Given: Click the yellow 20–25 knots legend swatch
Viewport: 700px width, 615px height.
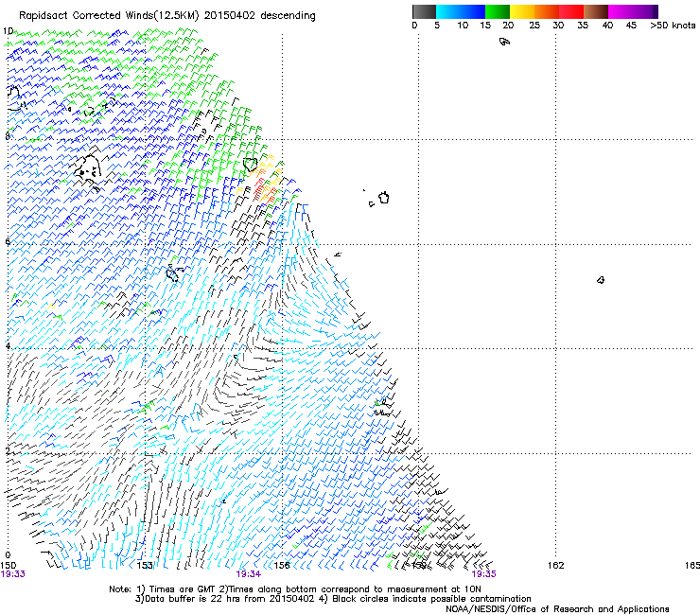Looking at the screenshot, I should [x=522, y=11].
